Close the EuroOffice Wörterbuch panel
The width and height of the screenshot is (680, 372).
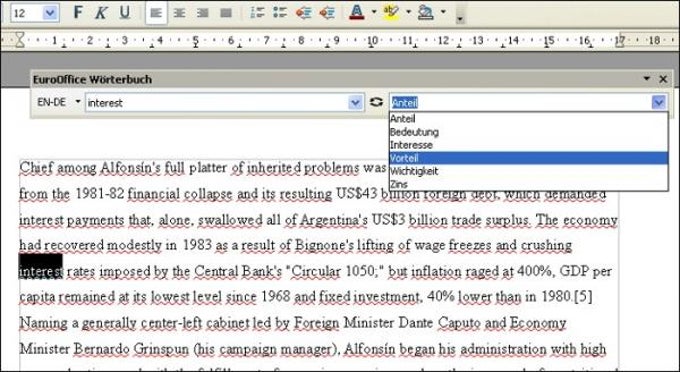pyautogui.click(x=663, y=79)
